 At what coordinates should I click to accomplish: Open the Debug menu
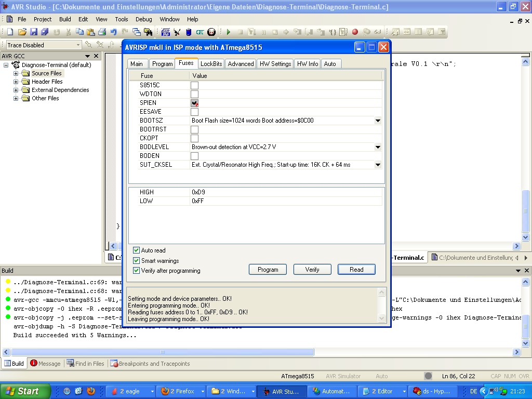click(x=143, y=19)
